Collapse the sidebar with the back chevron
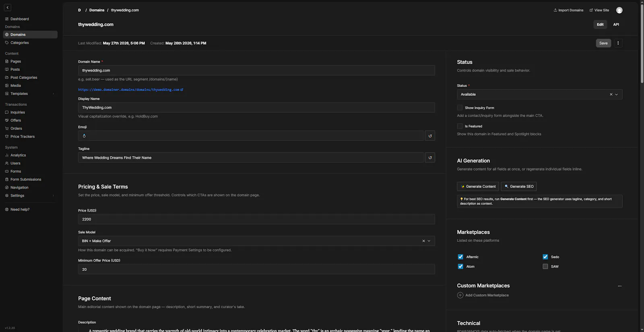Screen dimensions: 644x332 coord(7,7)
